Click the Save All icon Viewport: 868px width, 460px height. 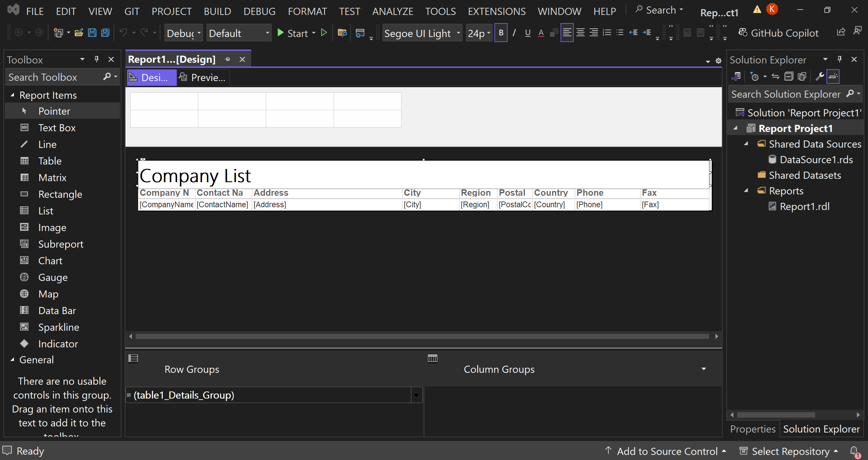[x=105, y=33]
